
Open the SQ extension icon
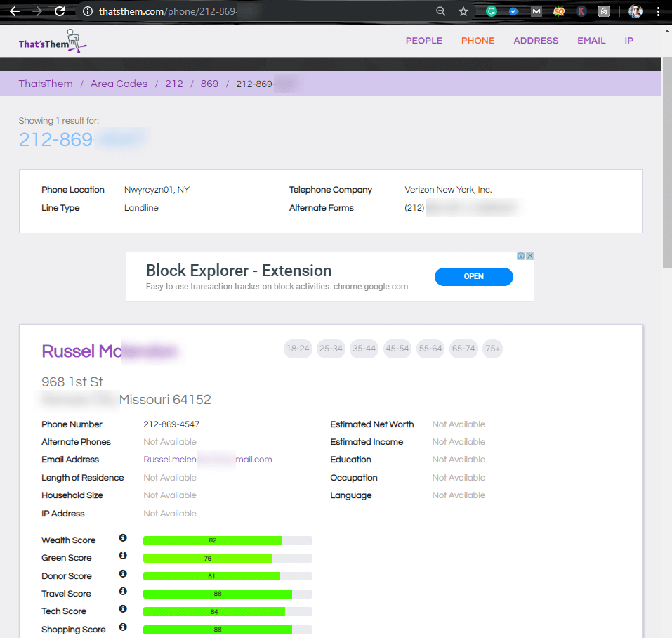[559, 11]
